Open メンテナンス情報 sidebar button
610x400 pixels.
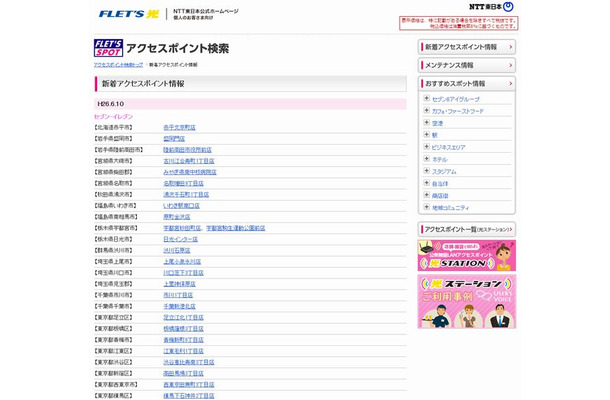tap(466, 65)
